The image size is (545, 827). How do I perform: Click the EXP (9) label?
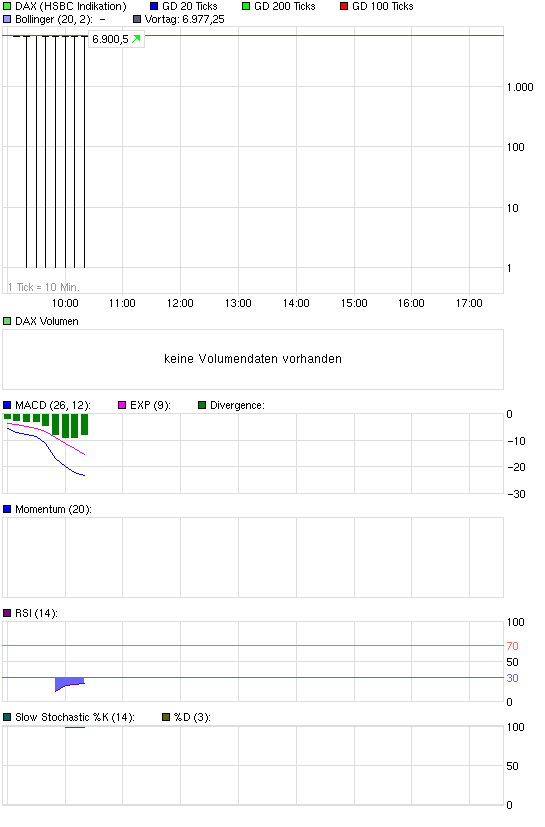pos(150,405)
